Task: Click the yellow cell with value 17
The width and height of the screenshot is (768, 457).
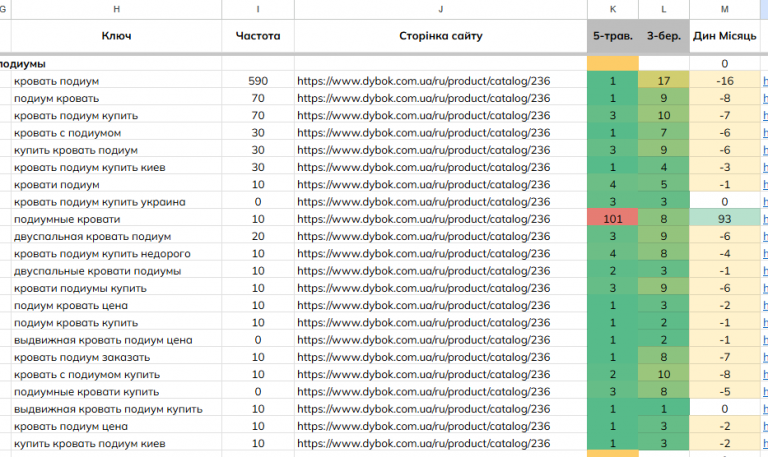Action: click(664, 81)
